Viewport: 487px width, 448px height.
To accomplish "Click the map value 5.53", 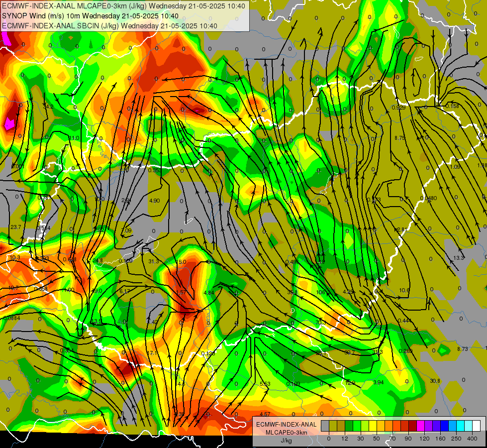I will [x=265, y=384].
